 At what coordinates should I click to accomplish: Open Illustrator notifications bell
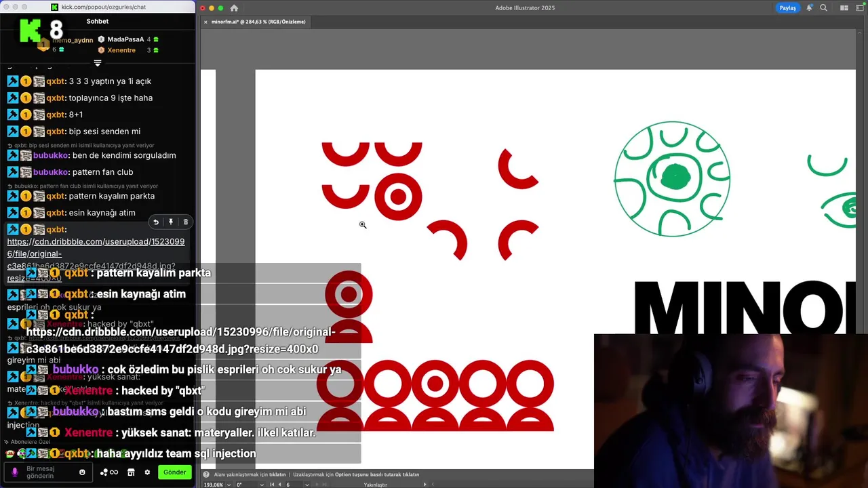(809, 8)
